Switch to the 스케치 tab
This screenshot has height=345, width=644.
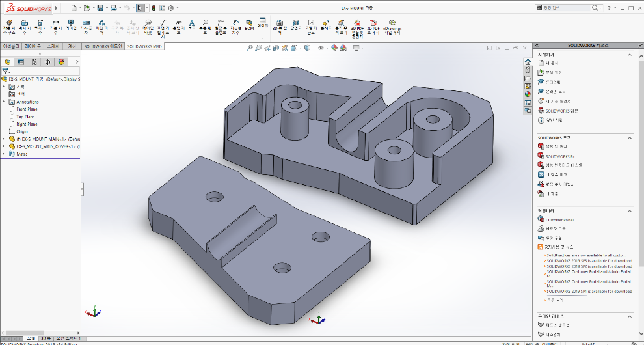pos(53,46)
